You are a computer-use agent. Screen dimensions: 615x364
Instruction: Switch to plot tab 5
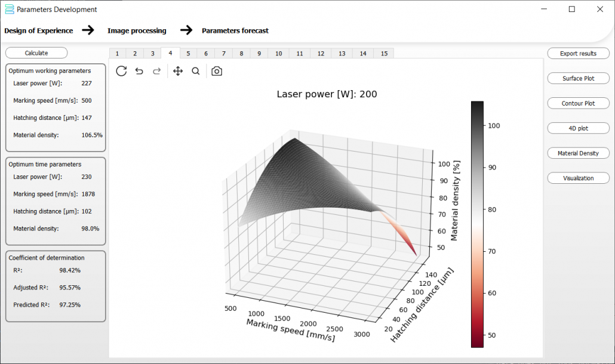coord(188,53)
